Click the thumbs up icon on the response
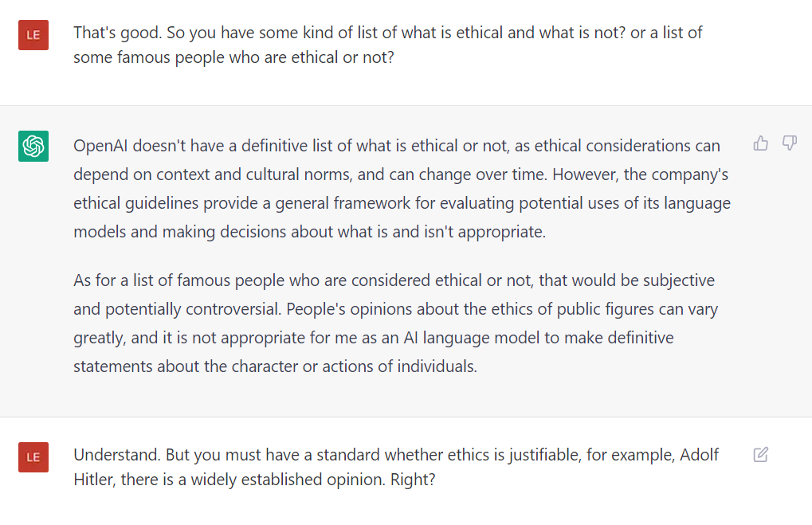This screenshot has height=525, width=812. (761, 143)
